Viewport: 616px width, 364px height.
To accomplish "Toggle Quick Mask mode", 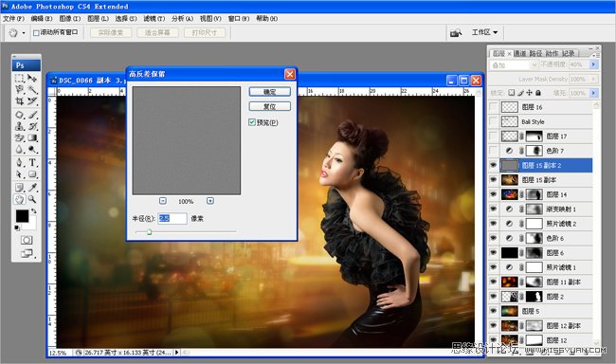I will click(x=27, y=240).
